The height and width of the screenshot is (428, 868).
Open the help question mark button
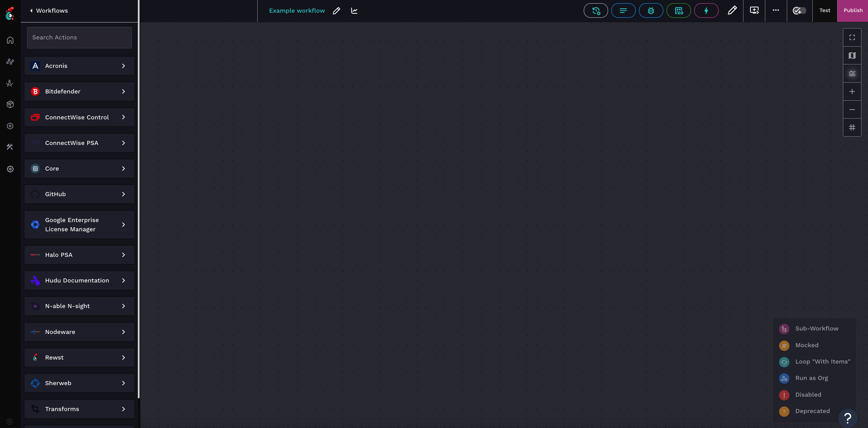pyautogui.click(x=848, y=418)
